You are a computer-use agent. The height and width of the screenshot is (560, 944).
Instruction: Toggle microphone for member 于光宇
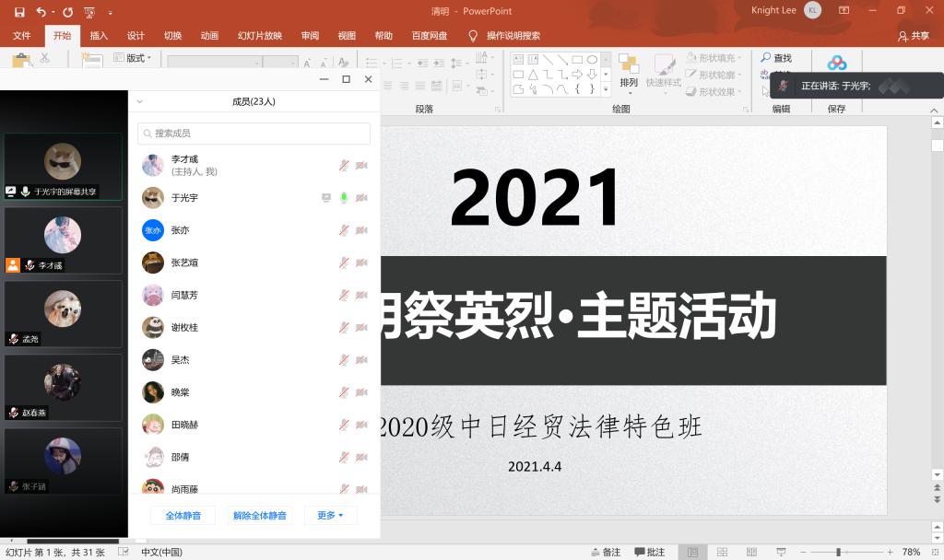[344, 198]
